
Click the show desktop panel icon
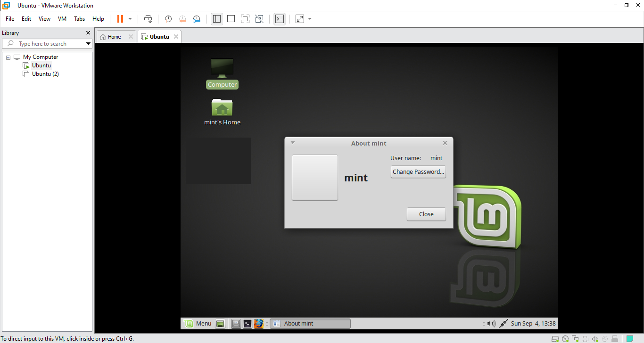pyautogui.click(x=220, y=324)
